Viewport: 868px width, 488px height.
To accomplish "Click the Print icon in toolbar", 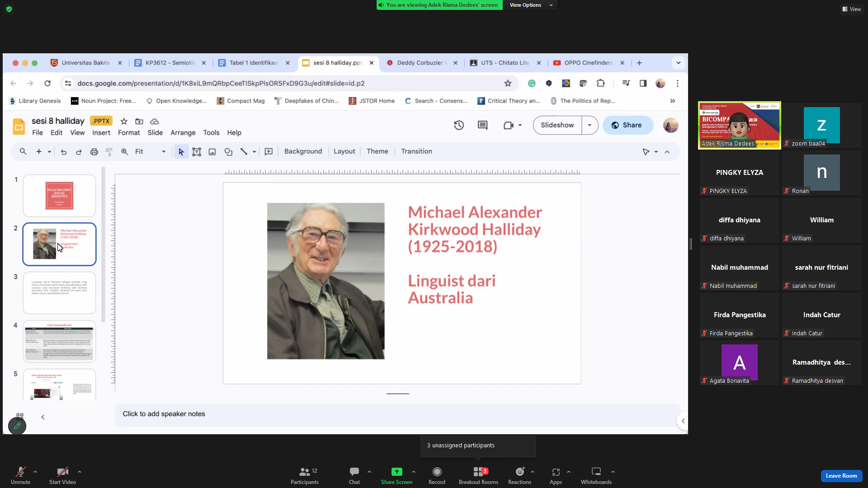I will [94, 152].
